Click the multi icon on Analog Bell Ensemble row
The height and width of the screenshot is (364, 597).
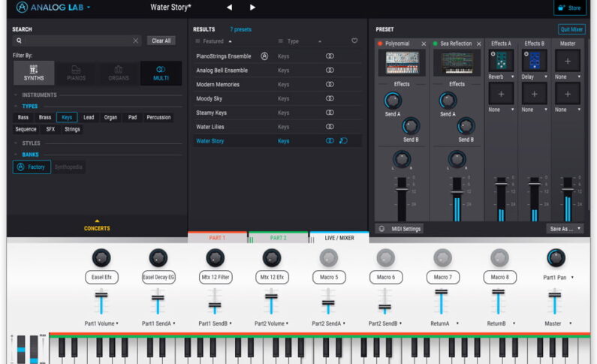point(330,71)
